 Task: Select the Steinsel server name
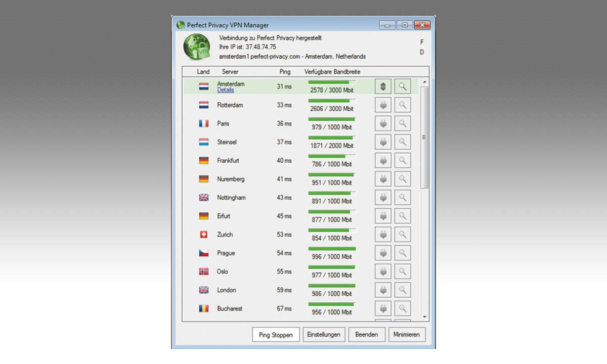tap(227, 142)
